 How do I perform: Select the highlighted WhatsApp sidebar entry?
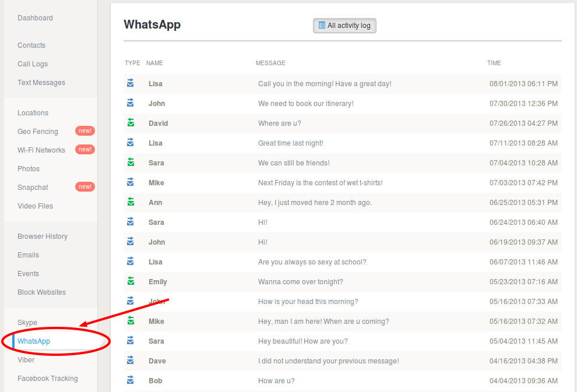[x=34, y=341]
